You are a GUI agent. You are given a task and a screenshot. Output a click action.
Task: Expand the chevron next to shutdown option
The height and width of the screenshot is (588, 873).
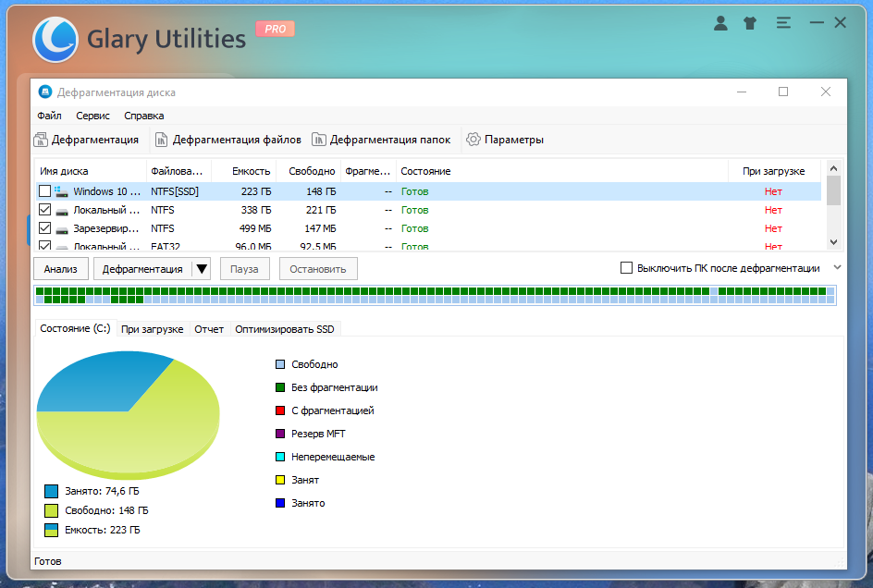pos(837,267)
